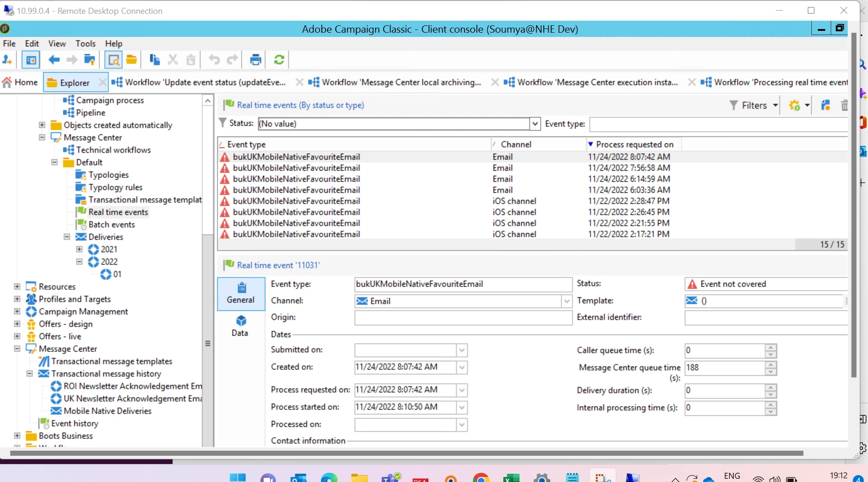Toggle the detail preview magnifier icon
Image resolution: width=868 pixels, height=482 pixels.
coord(113,60)
